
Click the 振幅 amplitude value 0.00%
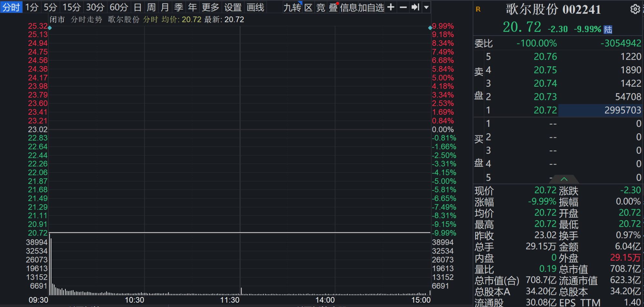pyautogui.click(x=628, y=202)
